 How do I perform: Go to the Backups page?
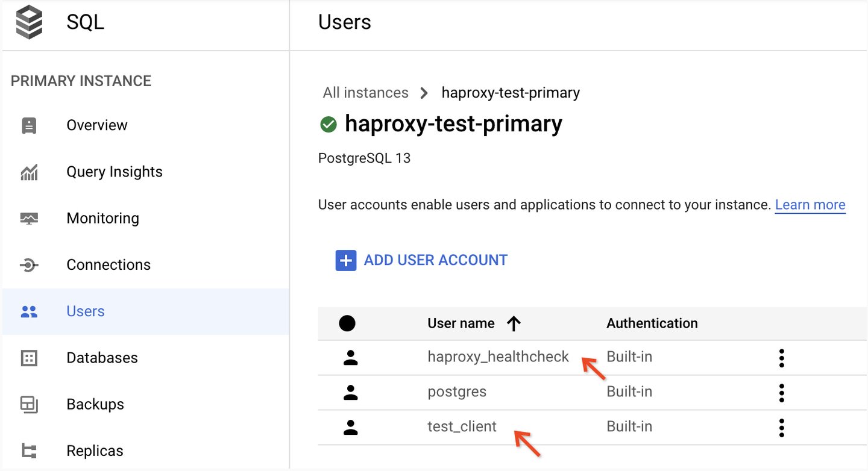95,404
